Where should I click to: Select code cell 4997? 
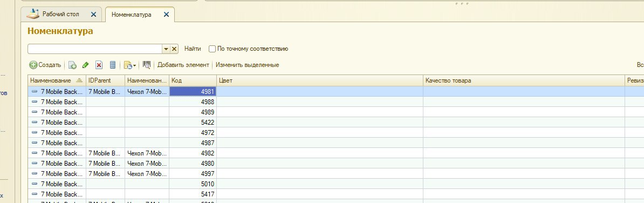(x=193, y=174)
